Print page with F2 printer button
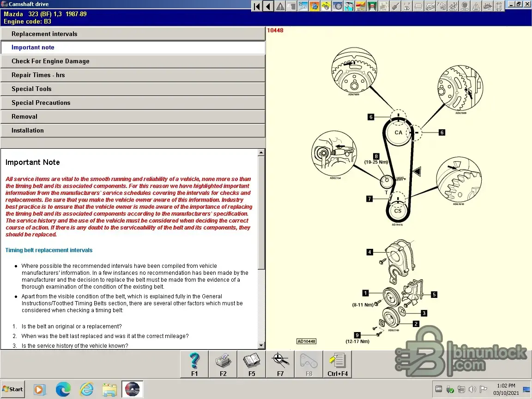 point(223,364)
